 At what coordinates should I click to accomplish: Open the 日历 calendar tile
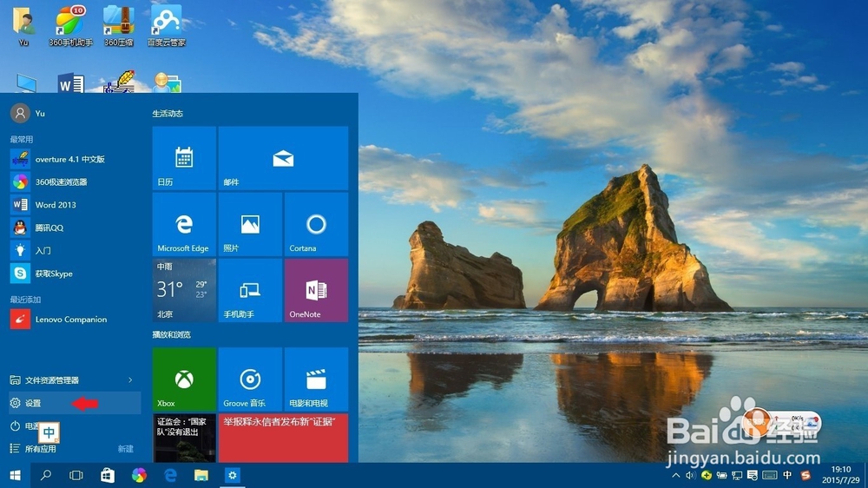click(x=184, y=158)
